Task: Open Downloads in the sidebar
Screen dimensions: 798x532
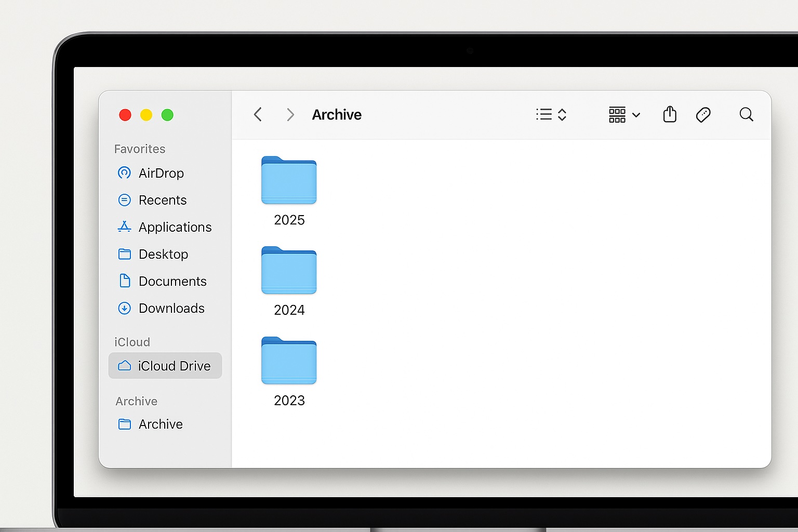Action: coord(171,308)
